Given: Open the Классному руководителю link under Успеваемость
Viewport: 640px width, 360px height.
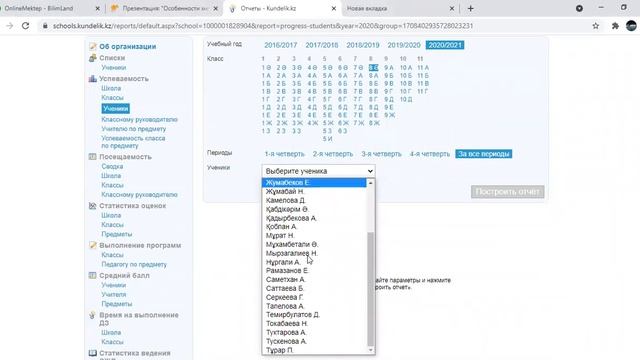Looking at the screenshot, I should click(139, 120).
